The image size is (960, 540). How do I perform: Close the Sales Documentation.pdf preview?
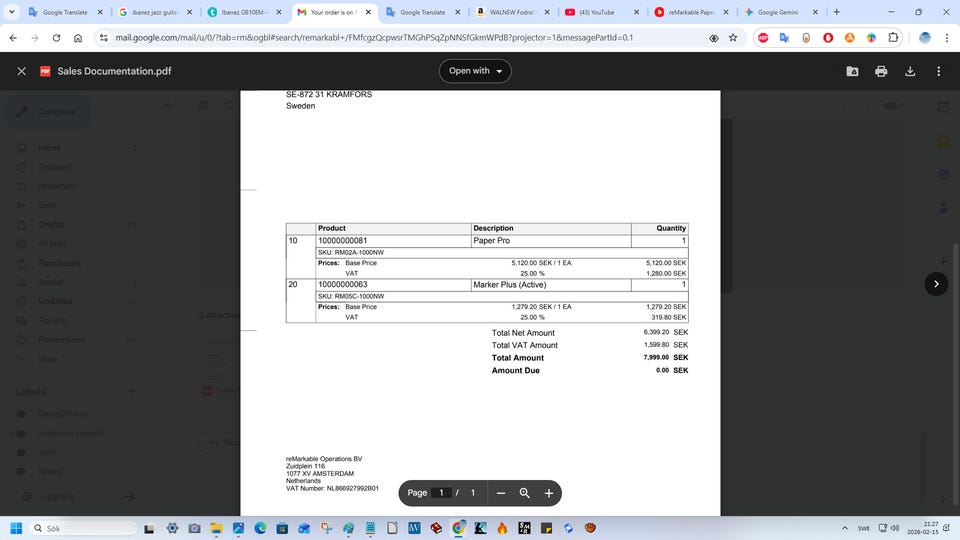pos(21,71)
